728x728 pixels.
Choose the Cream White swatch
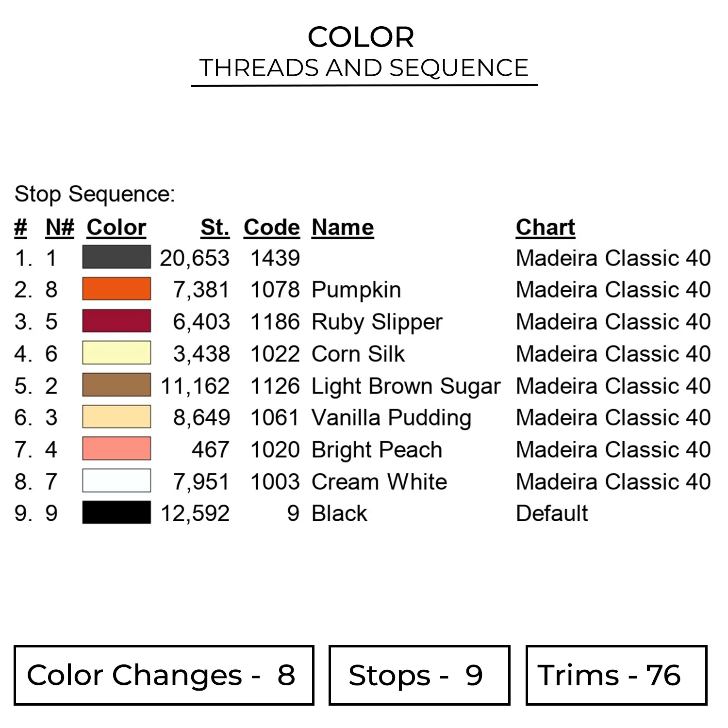pos(116,481)
